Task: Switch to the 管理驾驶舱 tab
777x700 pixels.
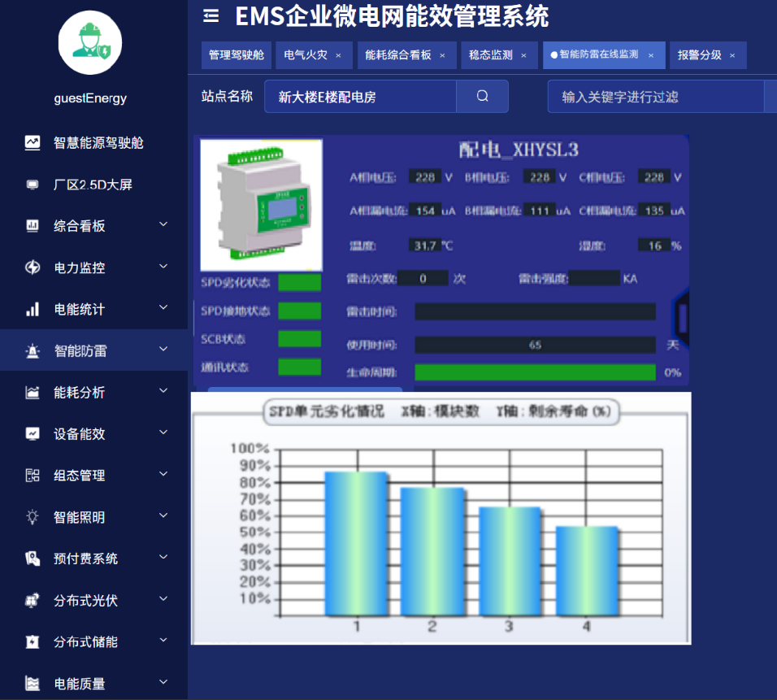Action: [237, 55]
